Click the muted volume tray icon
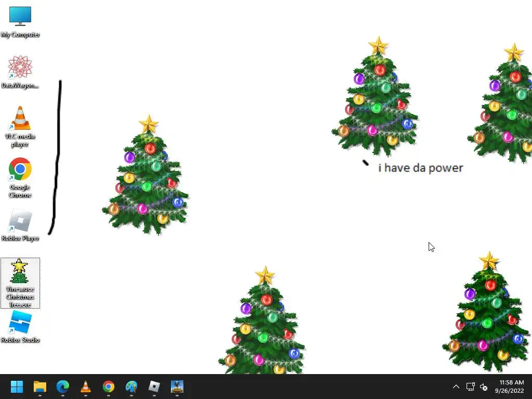Image resolution: width=532 pixels, height=399 pixels. point(484,387)
